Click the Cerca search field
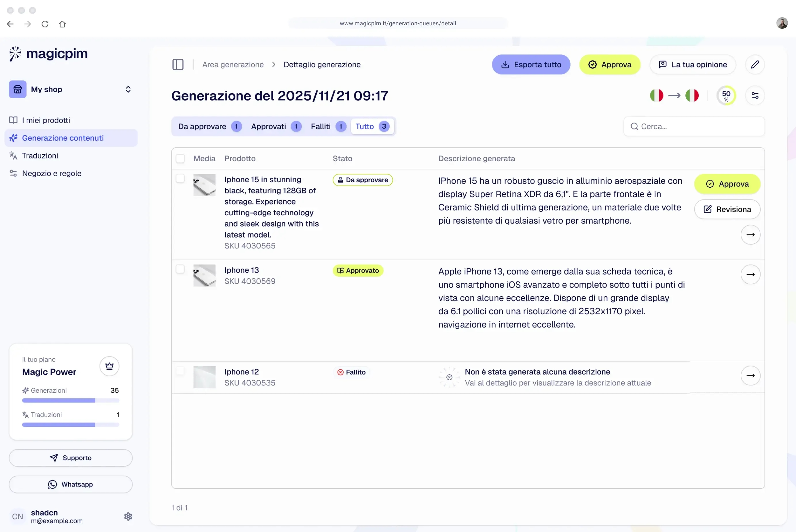The height and width of the screenshot is (532, 796). (x=694, y=127)
